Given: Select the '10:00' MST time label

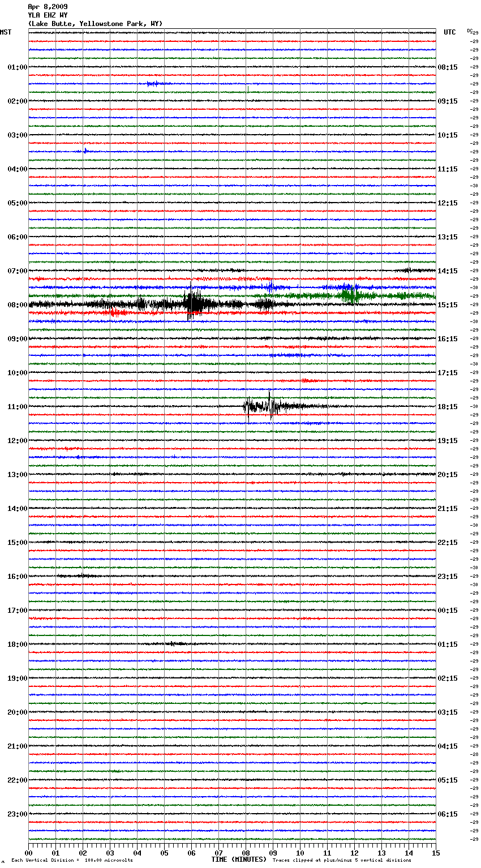Looking at the screenshot, I should (x=18, y=373).
